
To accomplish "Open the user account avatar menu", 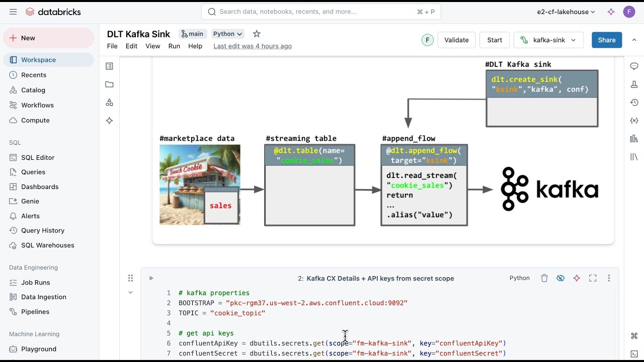I will click(629, 12).
